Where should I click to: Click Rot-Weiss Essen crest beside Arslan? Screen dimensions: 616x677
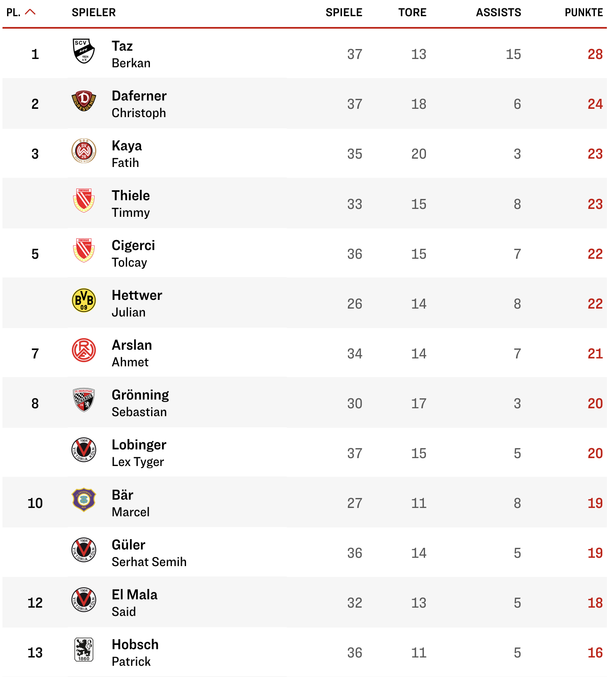(x=84, y=350)
